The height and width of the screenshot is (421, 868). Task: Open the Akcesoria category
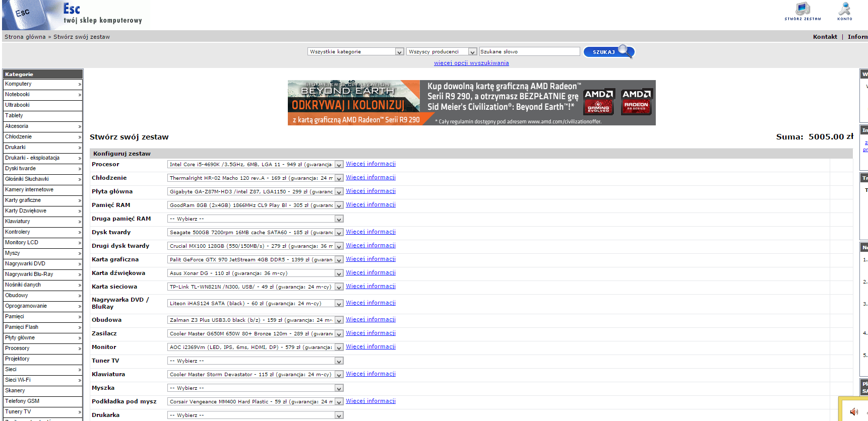(43, 126)
